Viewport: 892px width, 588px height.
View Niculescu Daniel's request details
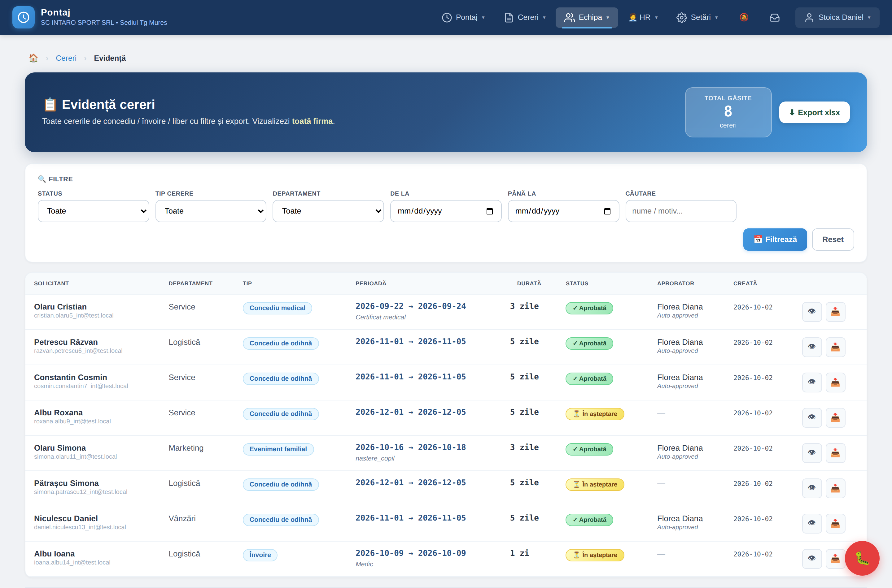point(812,523)
